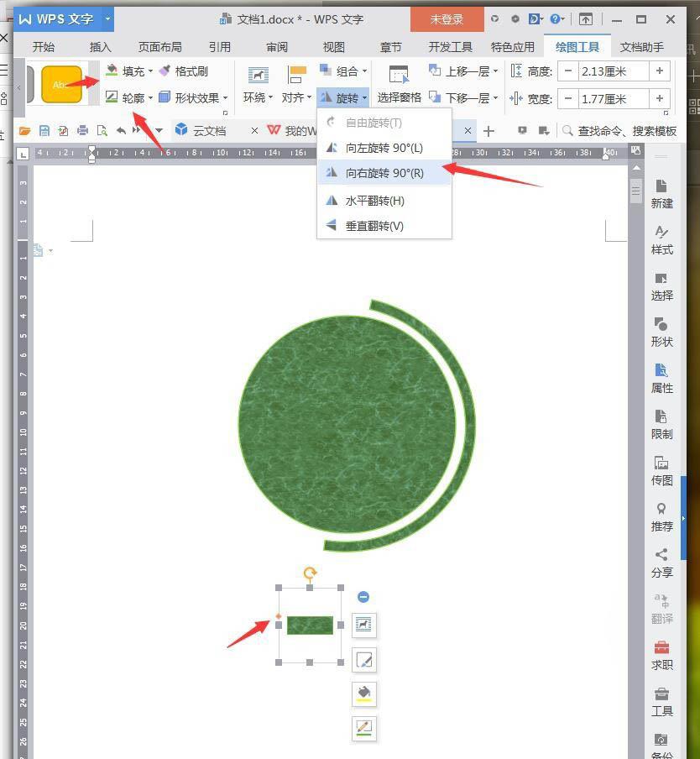Increase the 高度 height value
Viewport: 700px width, 759px height.
[660, 71]
